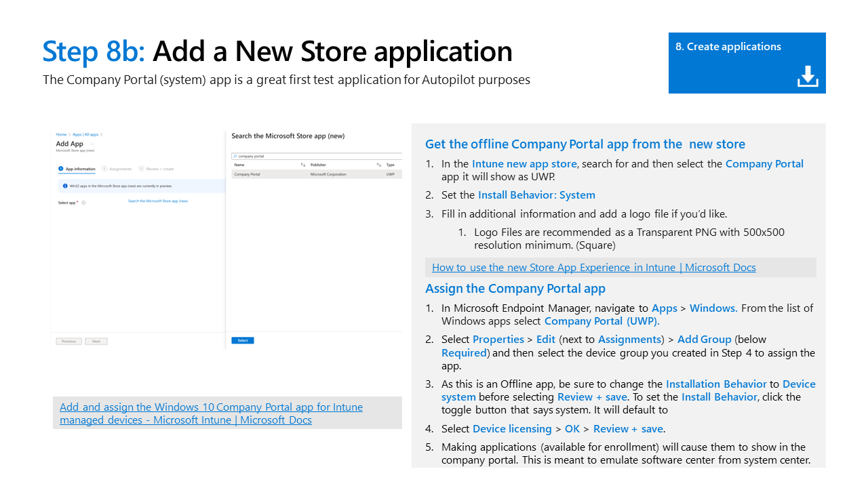Screen dimensions: 868x488
Task: Click the sort arrows next to Publisher column
Action: pos(379,165)
